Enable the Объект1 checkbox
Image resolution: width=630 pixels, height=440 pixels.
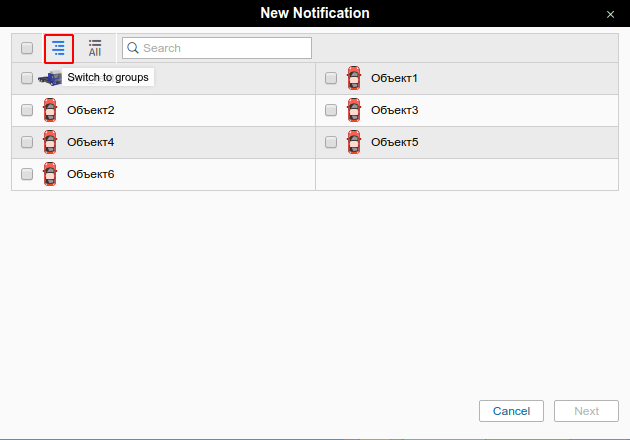pyautogui.click(x=331, y=78)
